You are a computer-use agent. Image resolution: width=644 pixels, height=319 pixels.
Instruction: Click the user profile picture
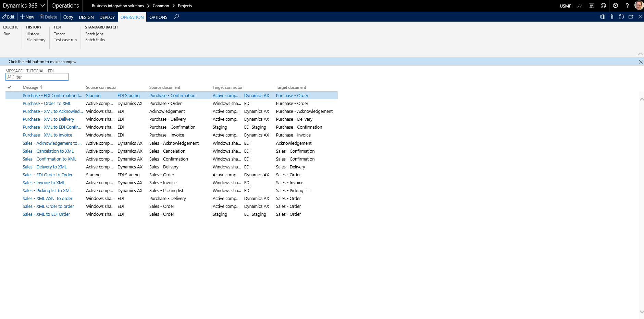(x=639, y=5)
